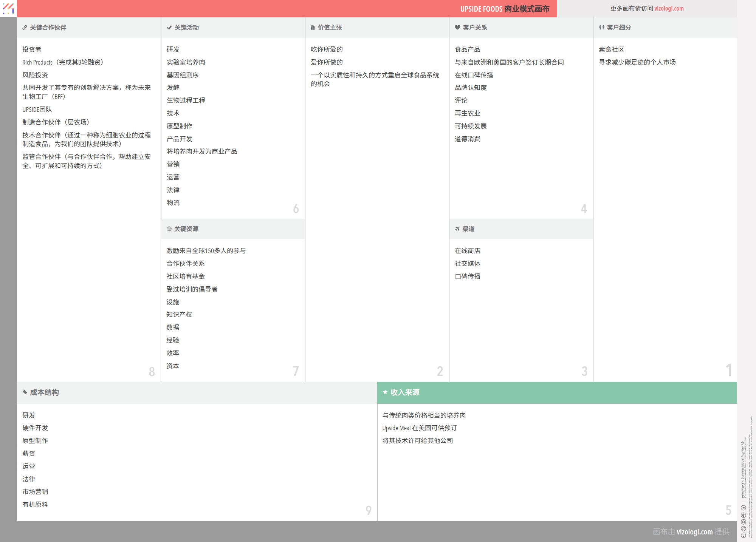Open vizologi.com link in bottom footer
Image resolution: width=756 pixels, height=542 pixels.
point(694,532)
